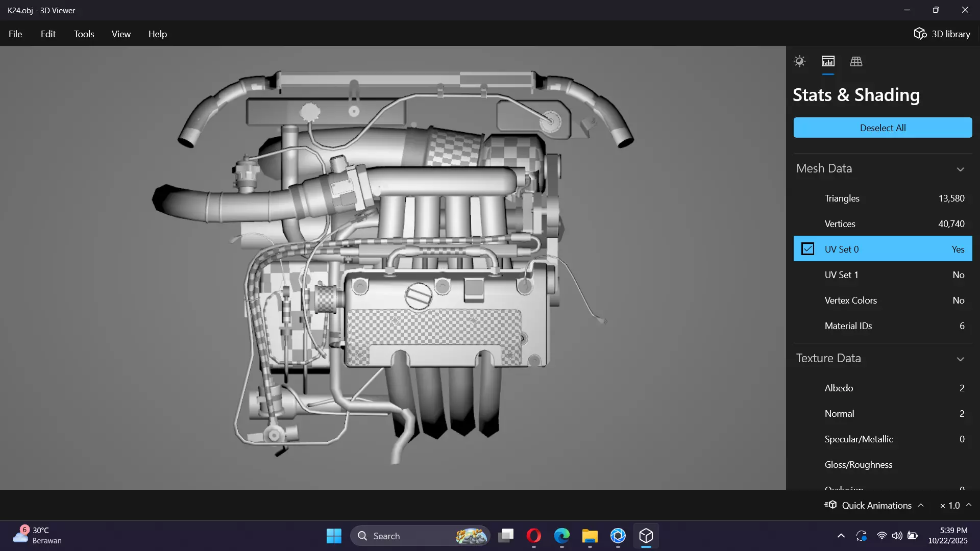Open the weather widget showing 30°C
Screen dimensions: 980x551
point(37,536)
